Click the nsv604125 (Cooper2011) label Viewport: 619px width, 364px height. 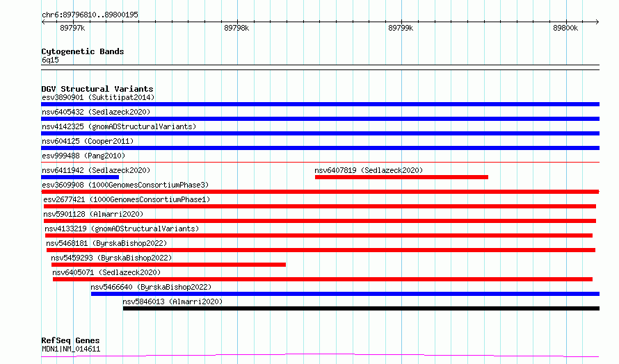(x=88, y=141)
